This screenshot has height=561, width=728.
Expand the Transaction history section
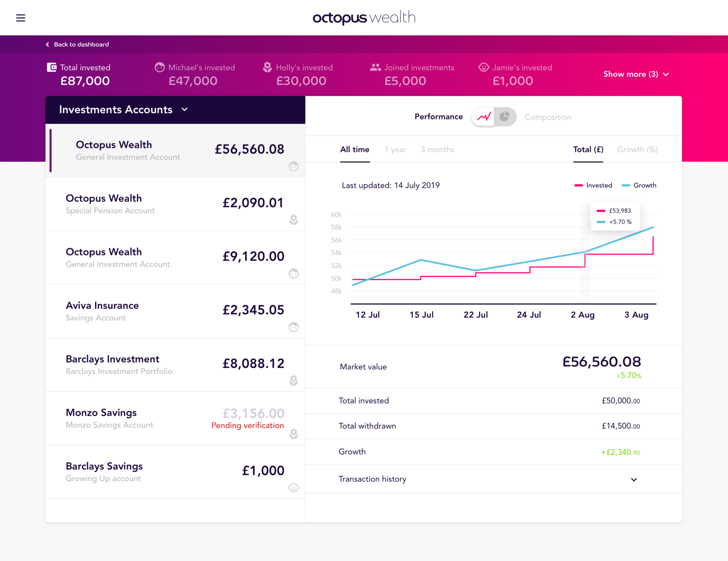tap(493, 479)
